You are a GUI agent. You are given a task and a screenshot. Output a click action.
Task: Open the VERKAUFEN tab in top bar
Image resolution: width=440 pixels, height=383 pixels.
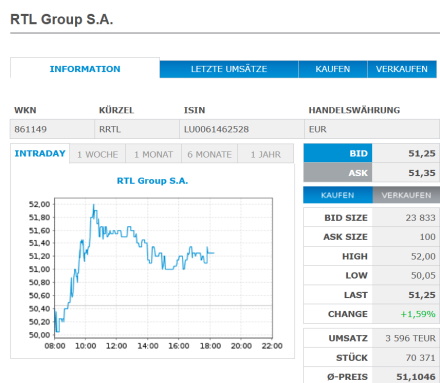click(x=402, y=69)
